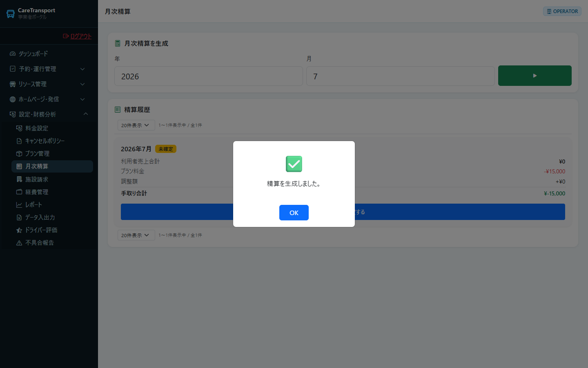Expand 予約・運行管理 chevron

coord(82,69)
